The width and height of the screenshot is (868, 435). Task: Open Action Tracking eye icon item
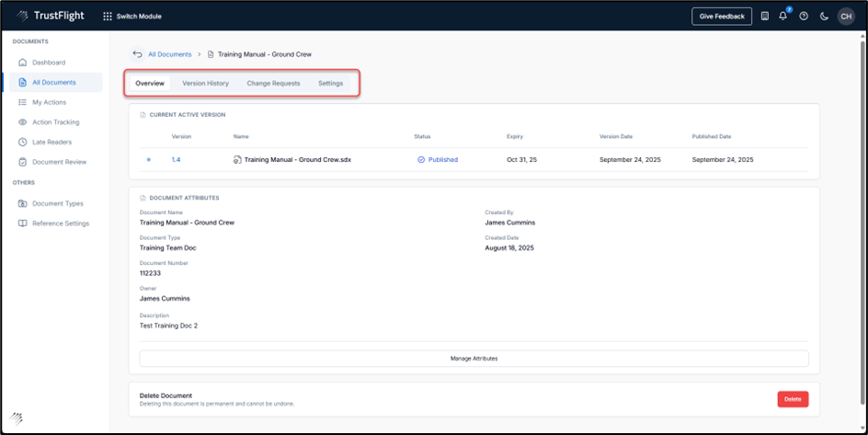(x=55, y=122)
